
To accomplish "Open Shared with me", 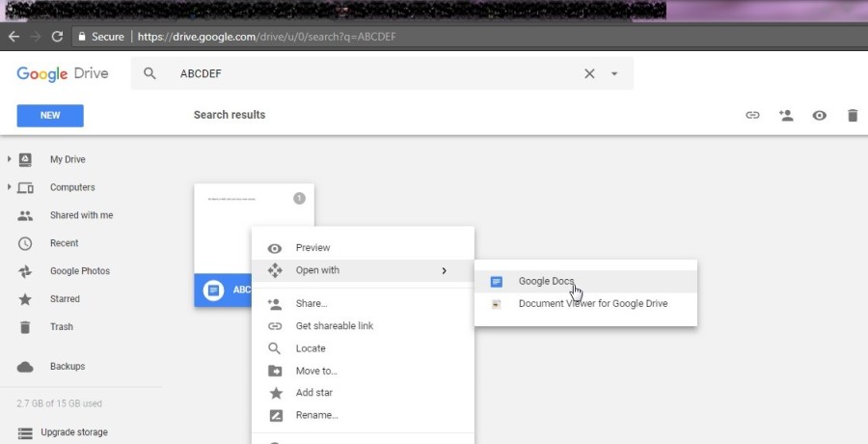I will tap(81, 215).
